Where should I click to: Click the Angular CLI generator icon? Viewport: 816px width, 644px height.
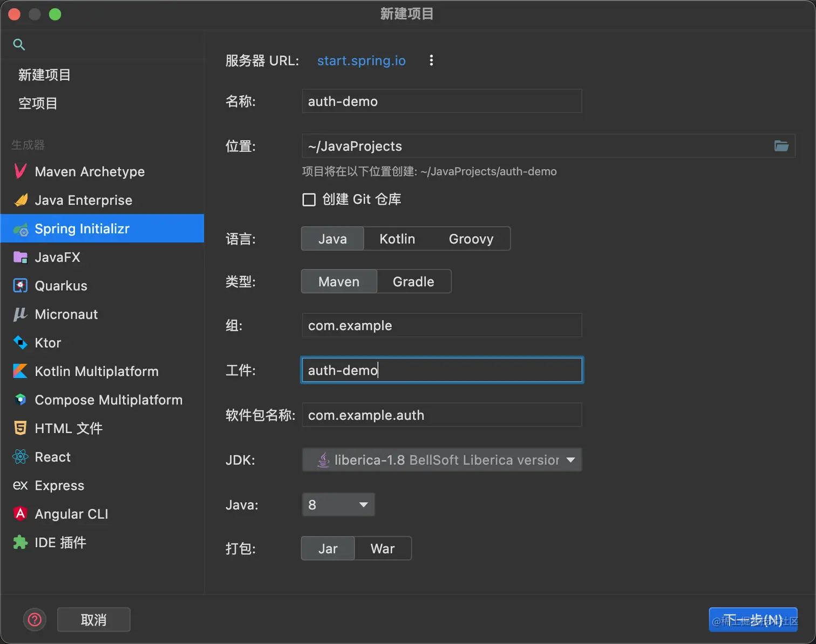pyautogui.click(x=21, y=514)
